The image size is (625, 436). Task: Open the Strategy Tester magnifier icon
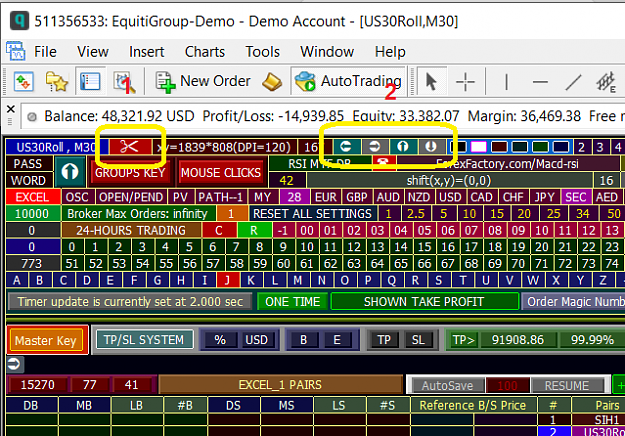coord(124,82)
